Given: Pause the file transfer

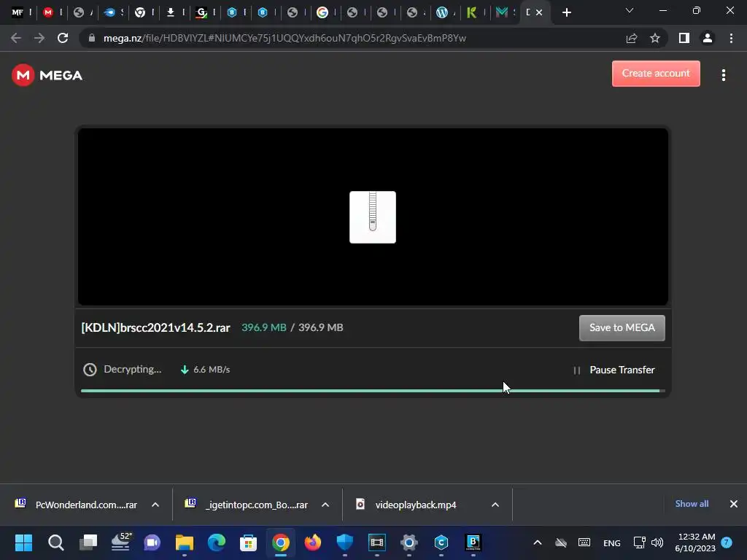Looking at the screenshot, I should click(x=614, y=370).
